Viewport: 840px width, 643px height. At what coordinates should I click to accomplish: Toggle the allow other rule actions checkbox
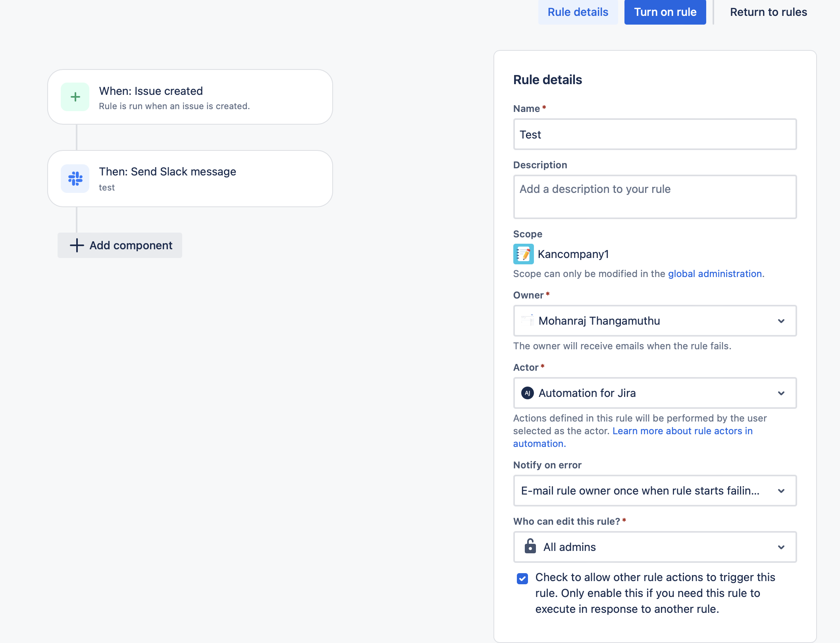click(522, 578)
